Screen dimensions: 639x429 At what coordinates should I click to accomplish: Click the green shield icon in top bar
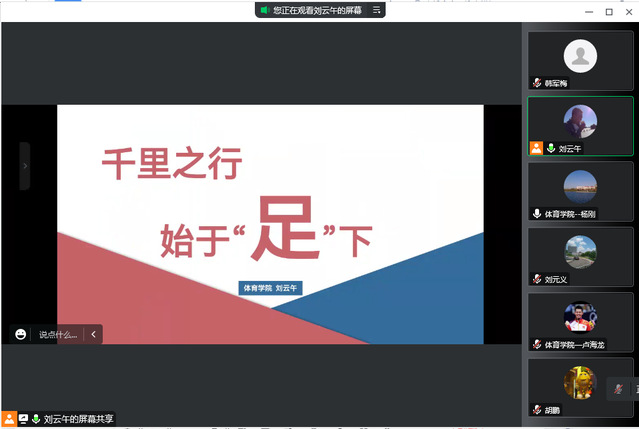coord(265,10)
